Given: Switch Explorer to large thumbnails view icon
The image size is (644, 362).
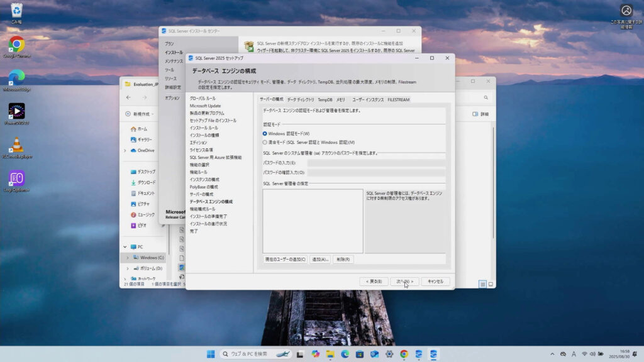Looking at the screenshot, I should click(x=491, y=284).
